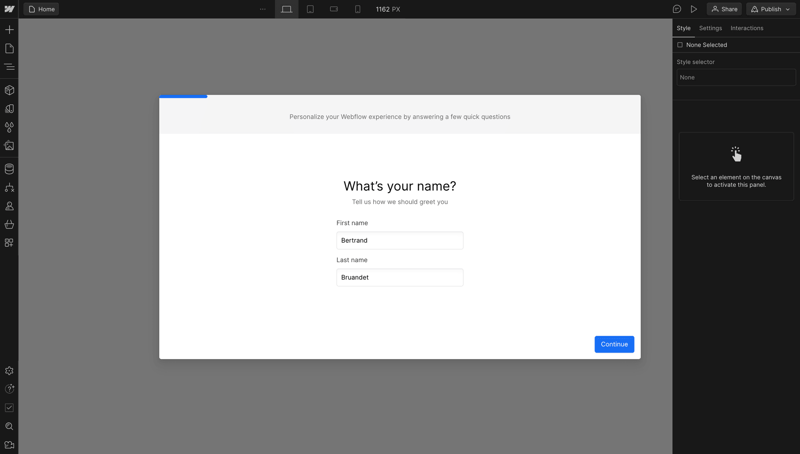Click the First name input field
This screenshot has height=454, width=800.
click(x=400, y=240)
